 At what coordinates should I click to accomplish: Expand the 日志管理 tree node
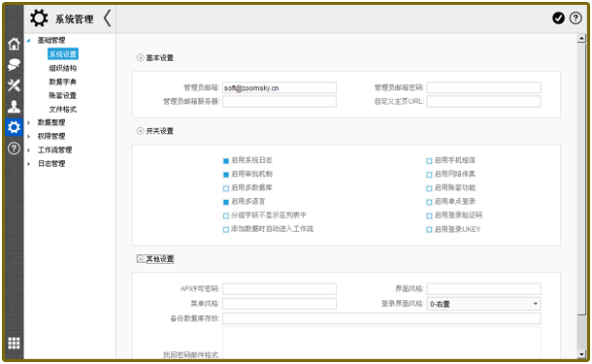click(x=29, y=164)
